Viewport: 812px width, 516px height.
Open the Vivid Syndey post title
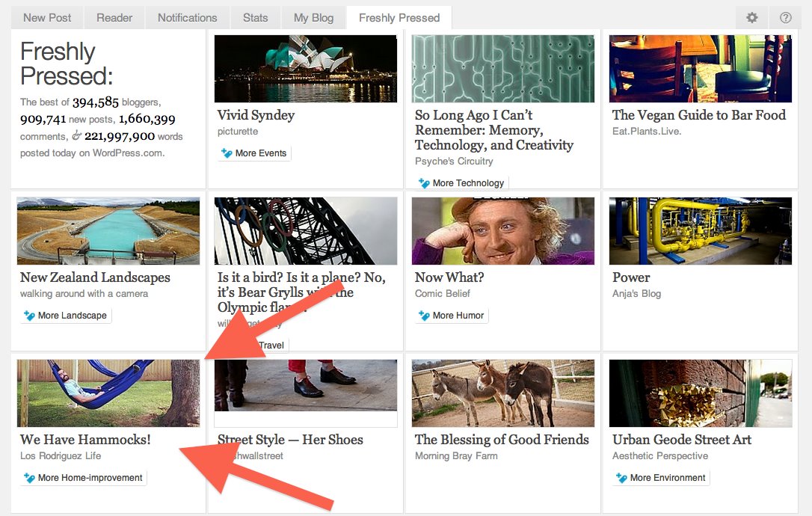[x=256, y=115]
